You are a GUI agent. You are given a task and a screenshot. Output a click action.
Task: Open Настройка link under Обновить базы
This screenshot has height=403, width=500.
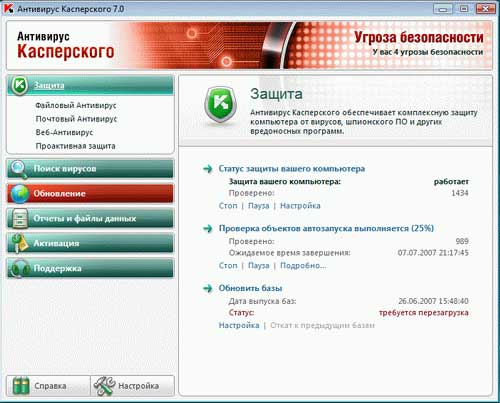pyautogui.click(x=239, y=325)
